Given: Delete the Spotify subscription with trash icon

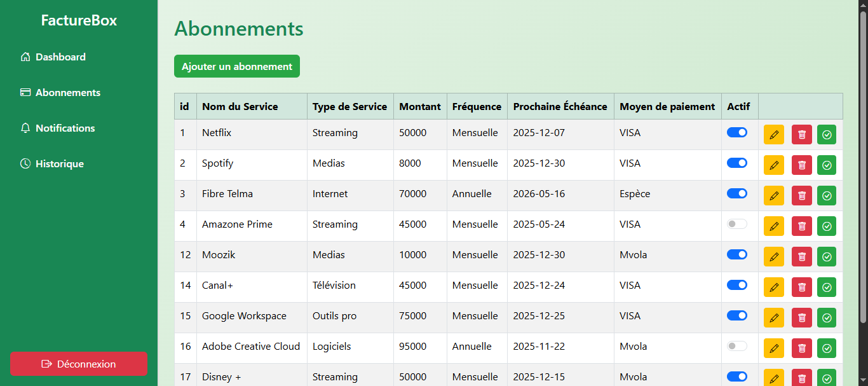Looking at the screenshot, I should coord(802,165).
